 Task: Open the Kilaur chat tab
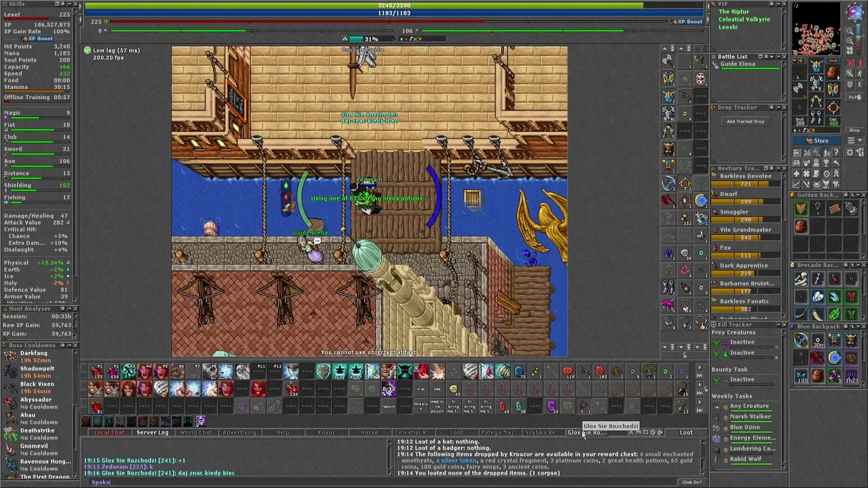point(326,432)
